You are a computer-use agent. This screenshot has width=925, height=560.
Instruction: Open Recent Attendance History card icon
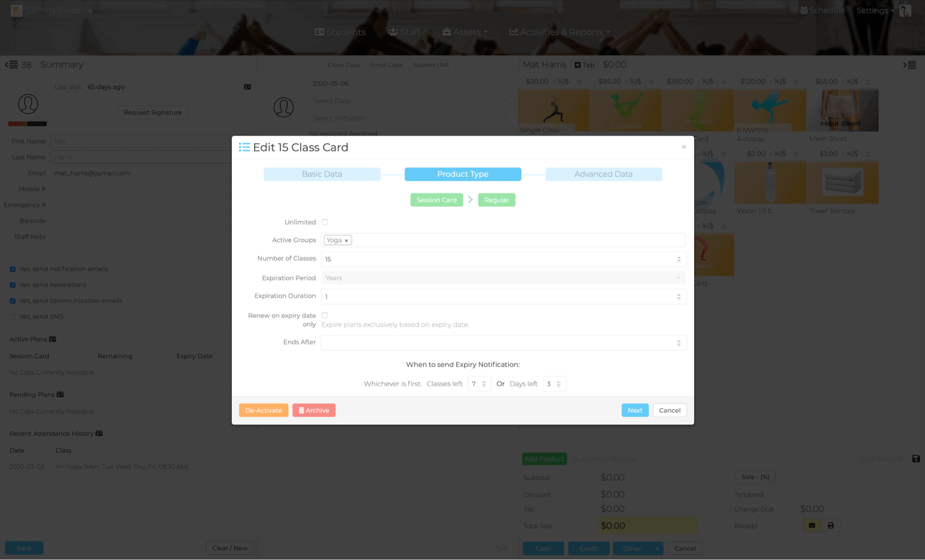[x=99, y=434]
